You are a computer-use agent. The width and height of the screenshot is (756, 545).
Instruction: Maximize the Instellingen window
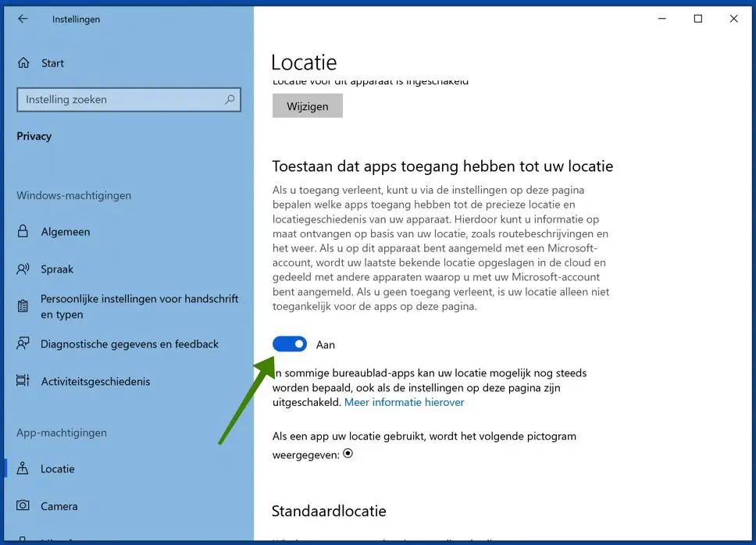[697, 19]
